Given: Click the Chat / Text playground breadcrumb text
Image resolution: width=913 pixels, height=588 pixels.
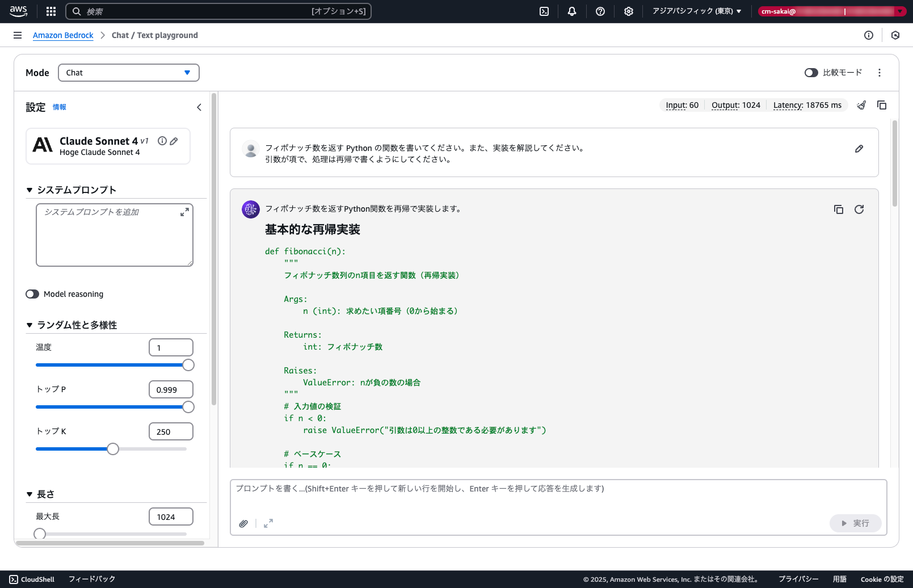Looking at the screenshot, I should click(155, 35).
